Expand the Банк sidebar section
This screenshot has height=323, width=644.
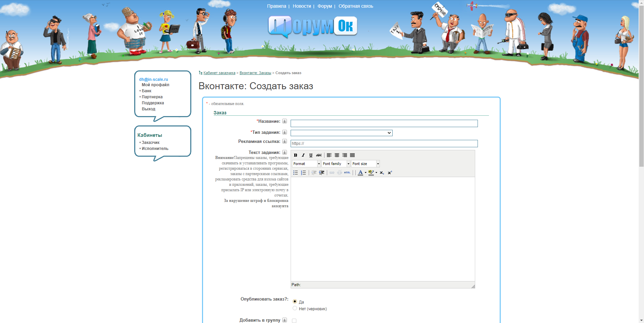(146, 91)
